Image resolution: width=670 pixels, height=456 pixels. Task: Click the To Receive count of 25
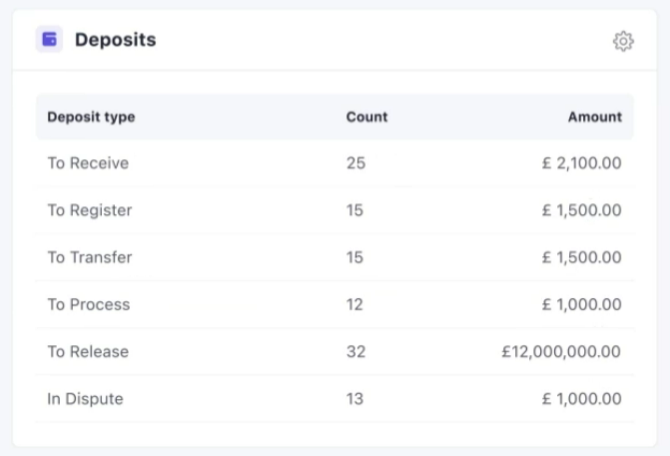tap(356, 163)
